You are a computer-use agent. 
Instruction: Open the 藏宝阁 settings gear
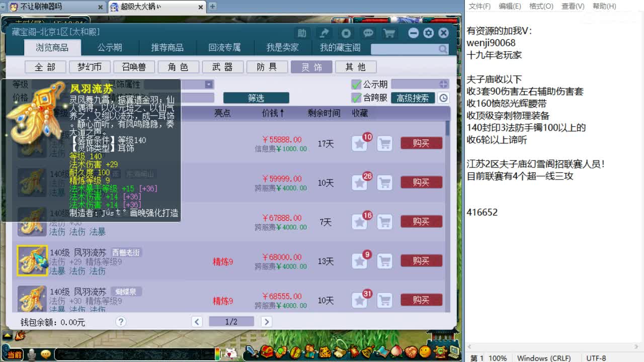(429, 33)
